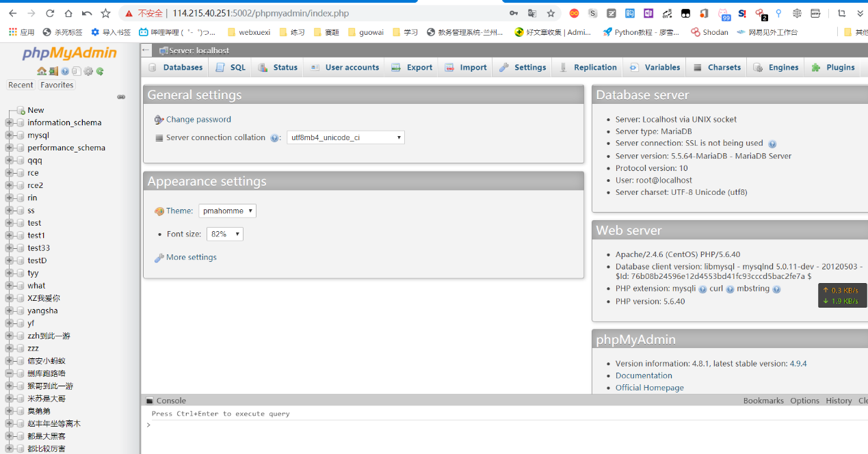This screenshot has width=868, height=454.
Task: Open the More settings link
Action: coord(192,258)
